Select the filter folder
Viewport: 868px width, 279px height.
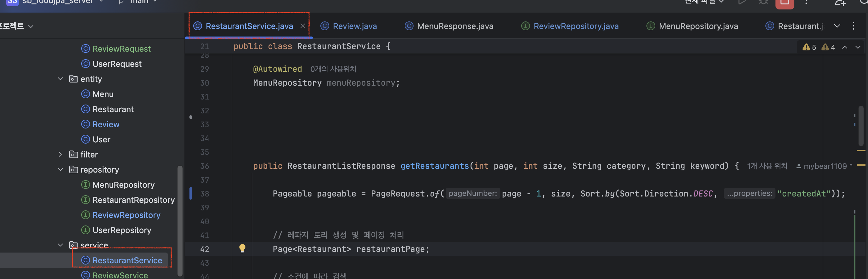pyautogui.click(x=89, y=155)
